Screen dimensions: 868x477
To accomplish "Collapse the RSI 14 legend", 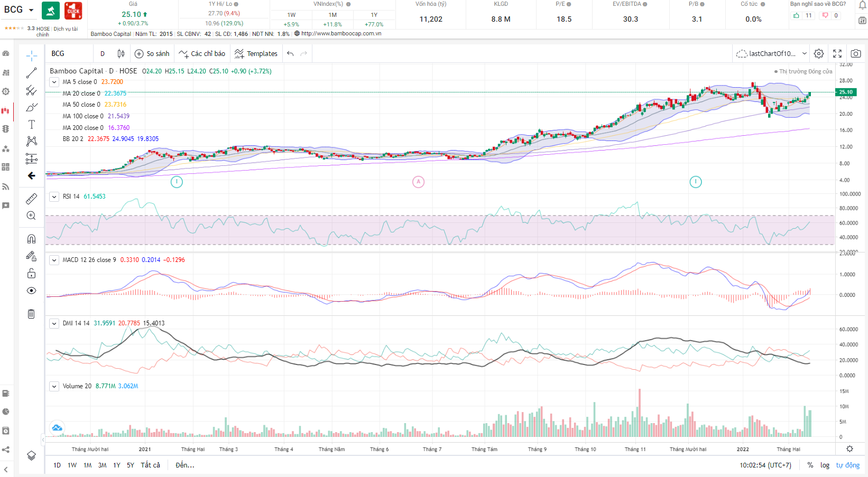I will coord(54,197).
